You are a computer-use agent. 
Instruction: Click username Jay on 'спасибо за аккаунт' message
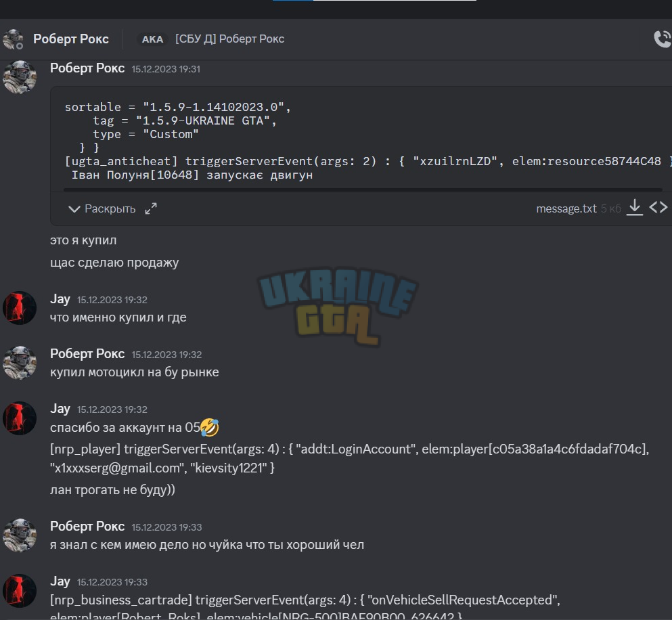[x=60, y=409]
